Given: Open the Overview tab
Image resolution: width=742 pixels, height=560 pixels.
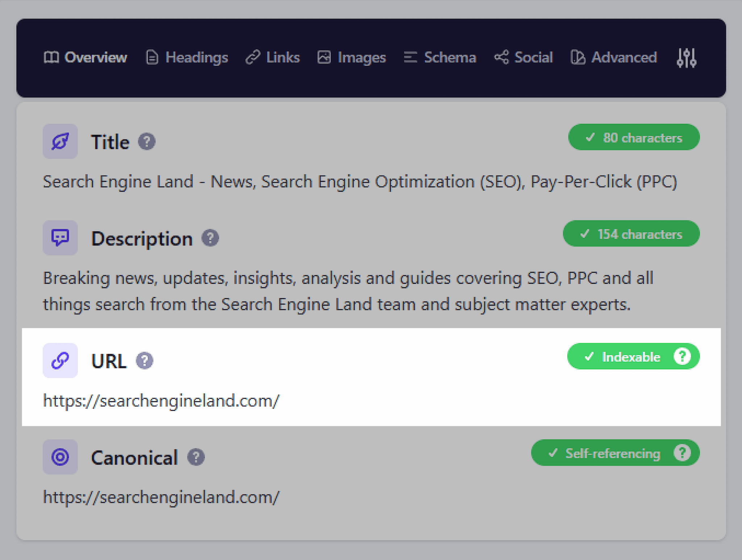Looking at the screenshot, I should click(85, 57).
